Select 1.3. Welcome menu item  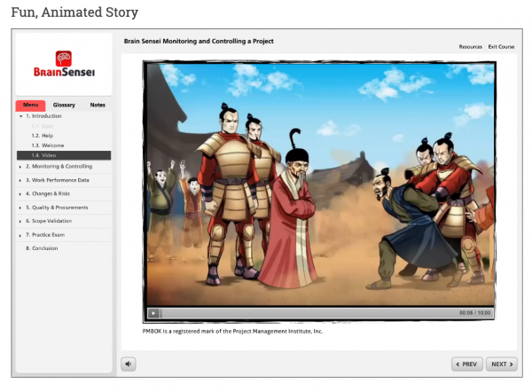tap(48, 145)
